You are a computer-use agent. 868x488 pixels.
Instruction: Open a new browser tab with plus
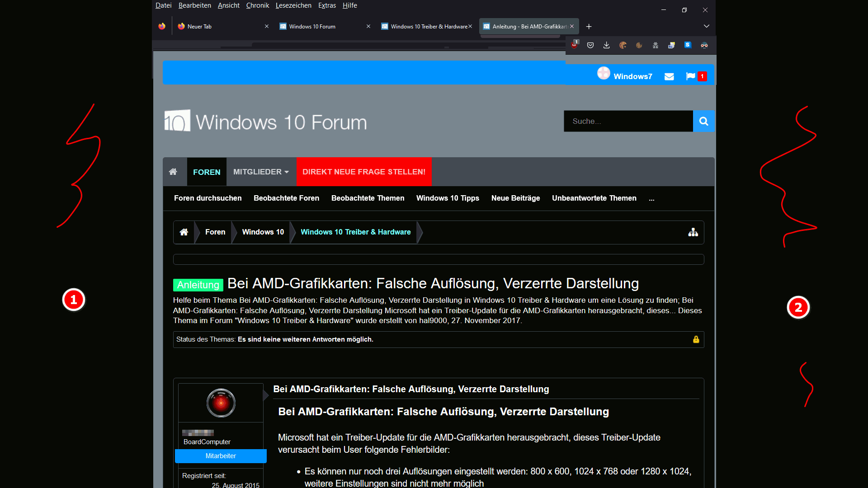click(x=589, y=27)
